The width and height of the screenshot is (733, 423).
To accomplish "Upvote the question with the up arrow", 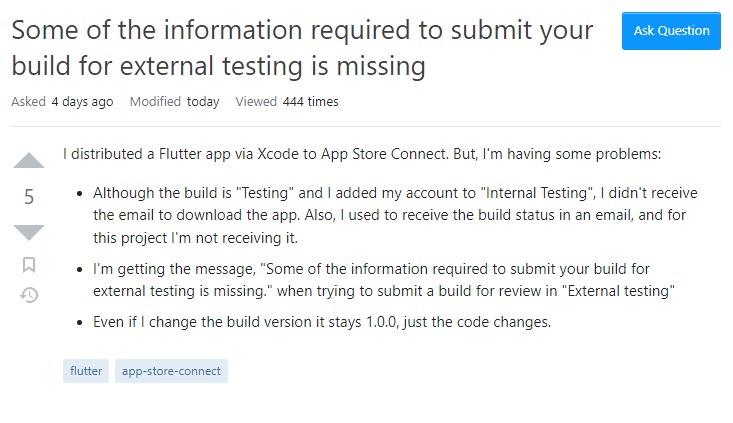I will [x=29, y=161].
